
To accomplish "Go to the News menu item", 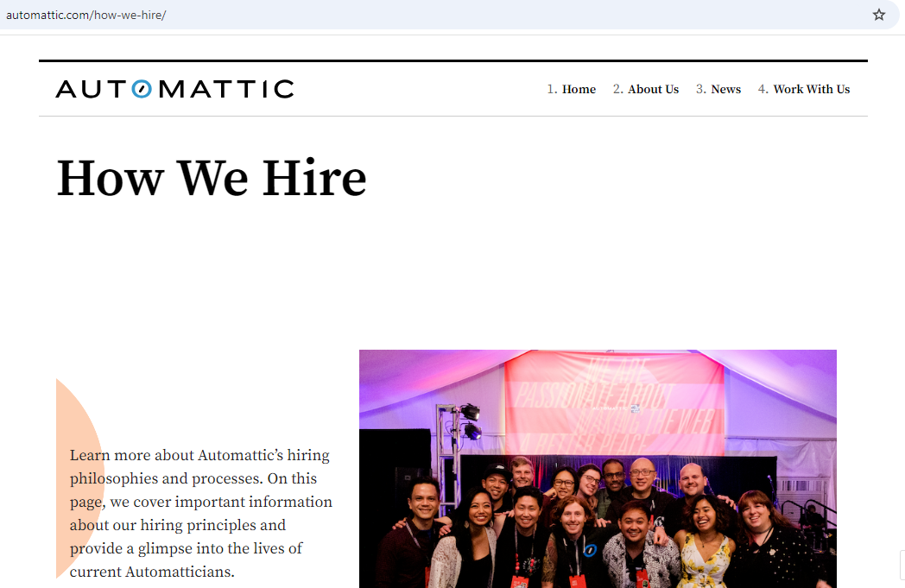I will point(725,89).
